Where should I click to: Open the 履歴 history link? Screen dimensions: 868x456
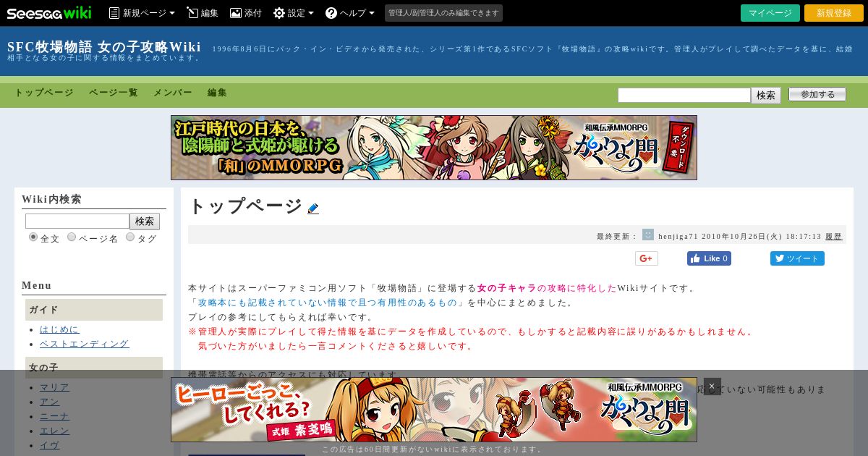coord(834,236)
